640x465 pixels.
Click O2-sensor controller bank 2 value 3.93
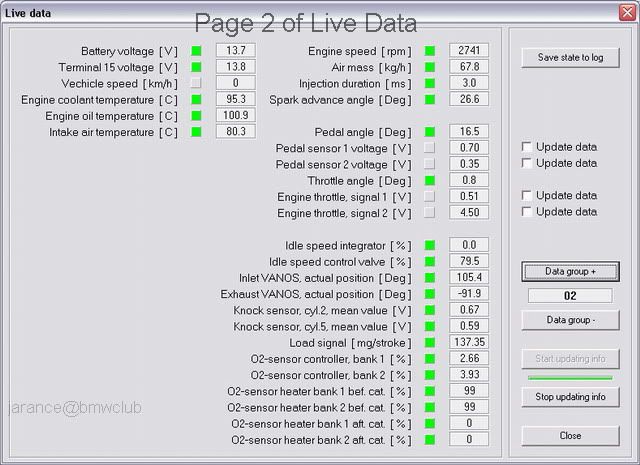[x=469, y=374]
